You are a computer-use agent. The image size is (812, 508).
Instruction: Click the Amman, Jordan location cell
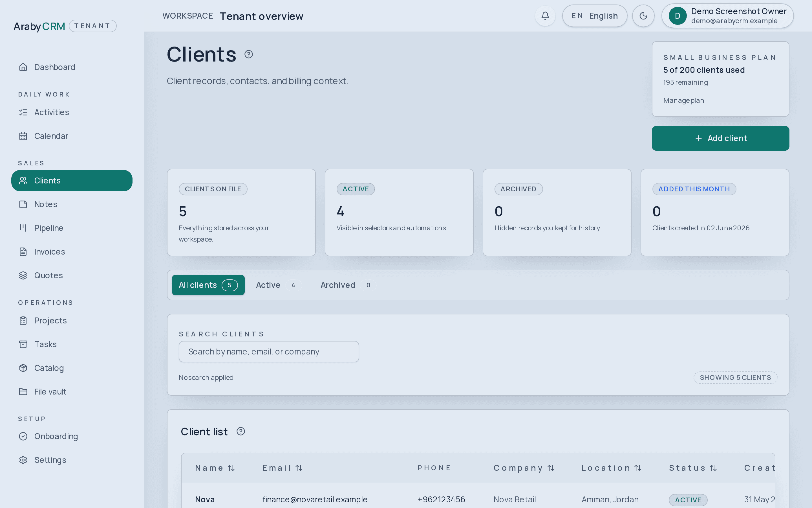pos(610,500)
